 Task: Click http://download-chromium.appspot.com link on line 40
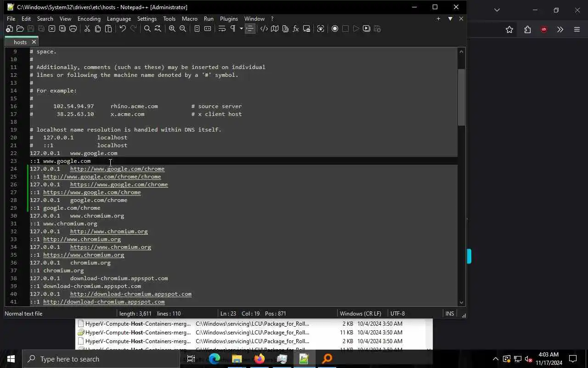click(x=131, y=294)
